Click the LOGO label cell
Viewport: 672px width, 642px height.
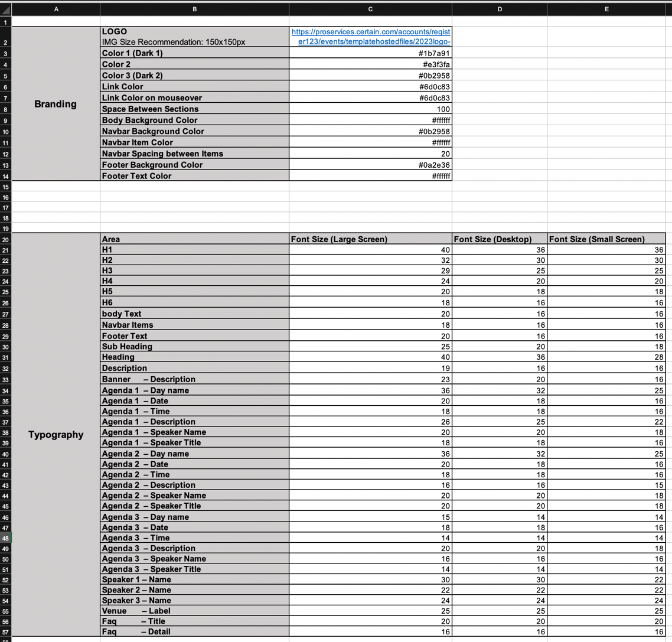(x=194, y=37)
